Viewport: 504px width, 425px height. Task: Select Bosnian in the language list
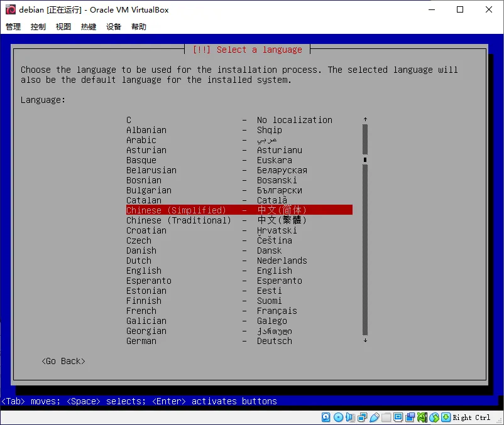[x=239, y=180]
